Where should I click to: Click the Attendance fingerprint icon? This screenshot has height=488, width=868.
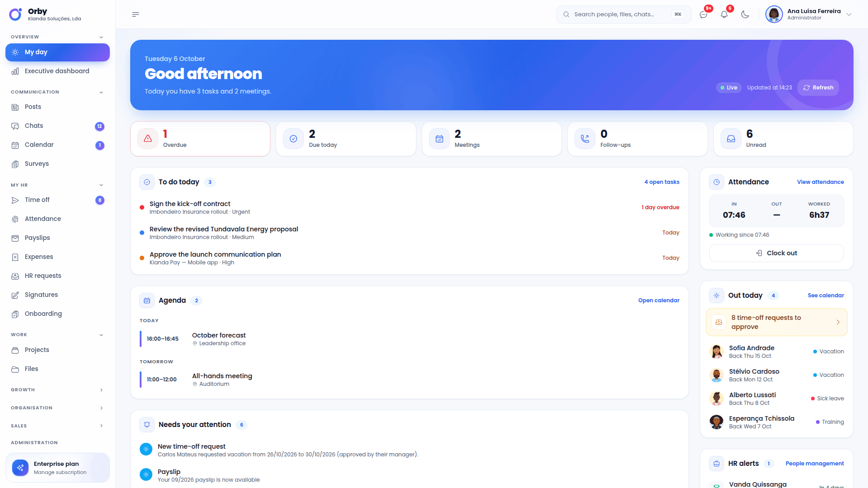(x=15, y=219)
